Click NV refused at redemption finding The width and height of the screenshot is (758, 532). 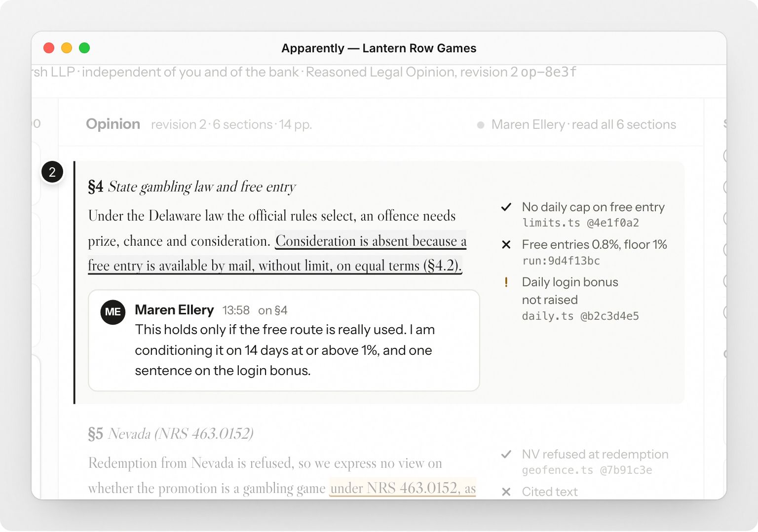(x=595, y=455)
